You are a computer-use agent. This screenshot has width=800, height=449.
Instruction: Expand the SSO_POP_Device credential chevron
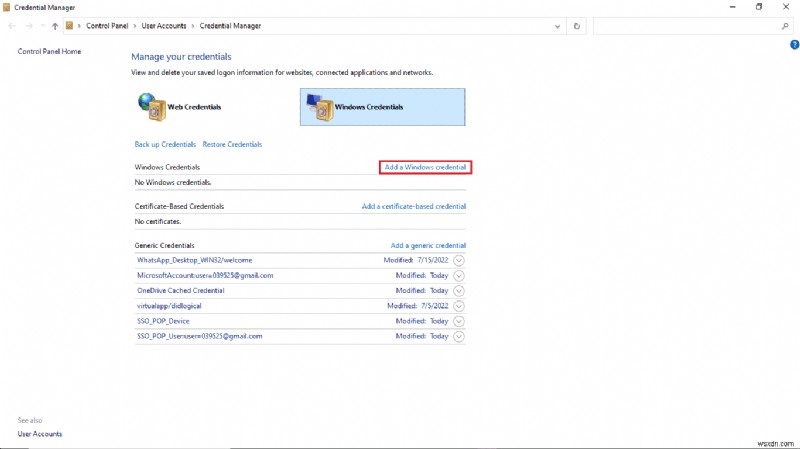click(x=459, y=321)
